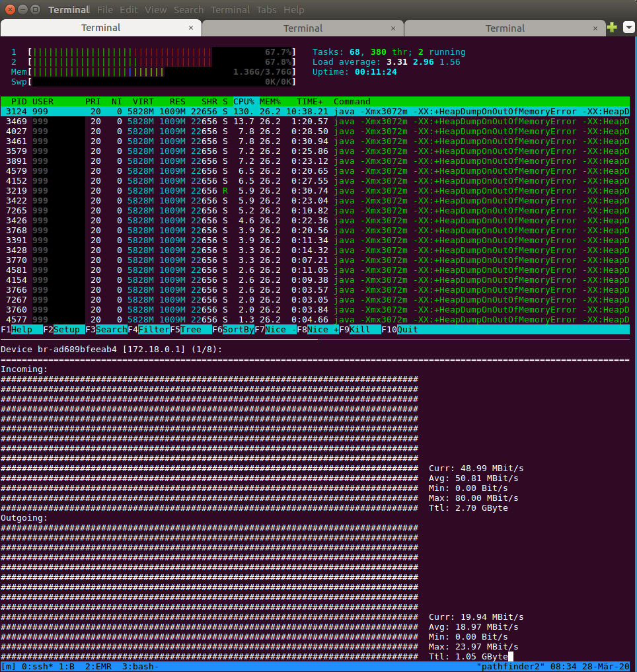Image resolution: width=637 pixels, height=672 pixels.
Task: Click F9 Kill in htop footer
Action: [x=360, y=330]
